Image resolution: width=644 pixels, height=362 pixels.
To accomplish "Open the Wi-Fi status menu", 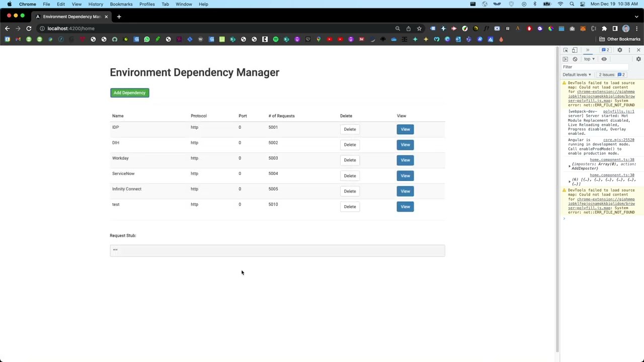I will pyautogui.click(x=560, y=4).
